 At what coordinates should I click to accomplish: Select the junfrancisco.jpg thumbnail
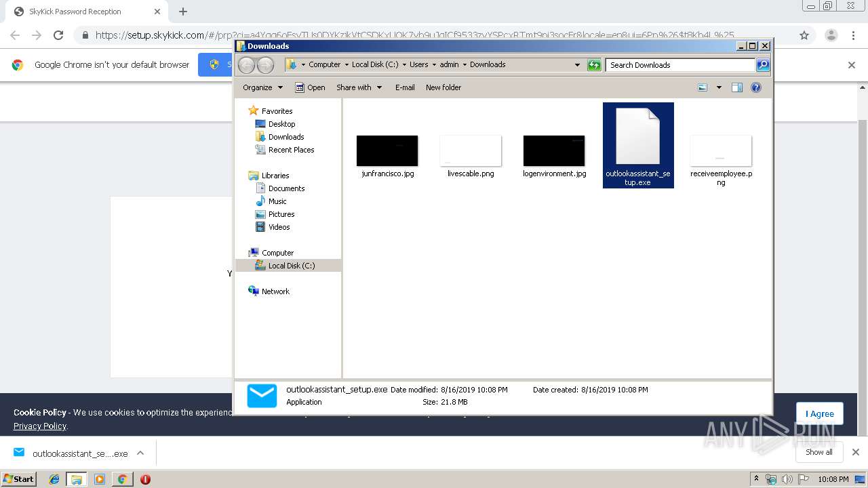pyautogui.click(x=387, y=150)
